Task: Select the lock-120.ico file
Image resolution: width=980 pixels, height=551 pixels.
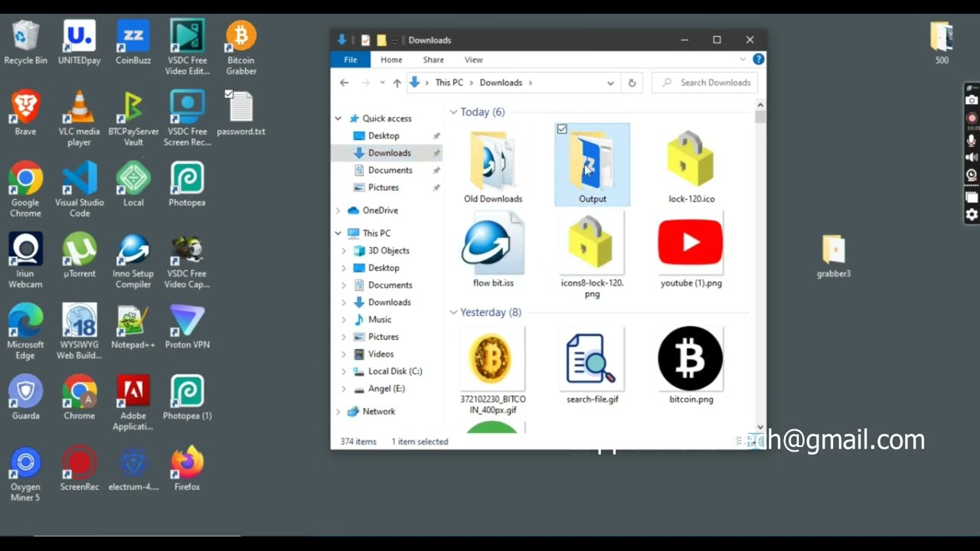Action: pos(691,166)
